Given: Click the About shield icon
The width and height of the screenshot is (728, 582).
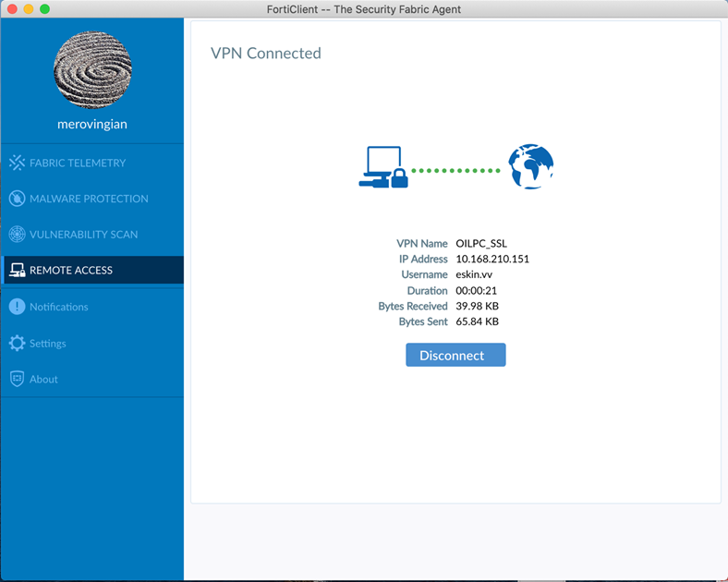Looking at the screenshot, I should pos(17,379).
